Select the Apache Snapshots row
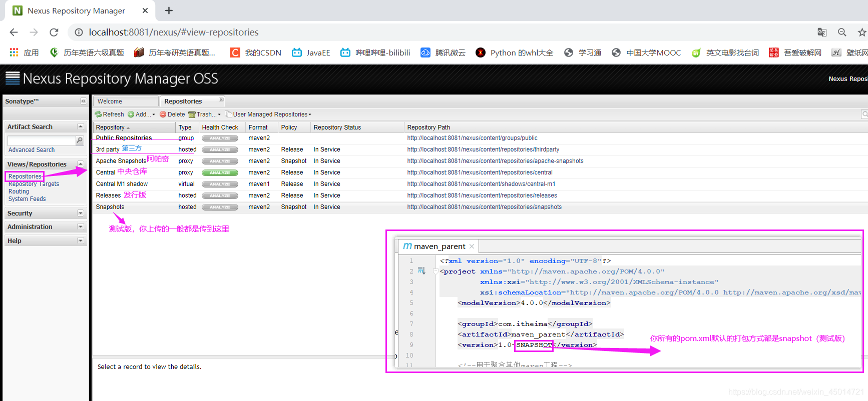868x401 pixels. [481, 161]
